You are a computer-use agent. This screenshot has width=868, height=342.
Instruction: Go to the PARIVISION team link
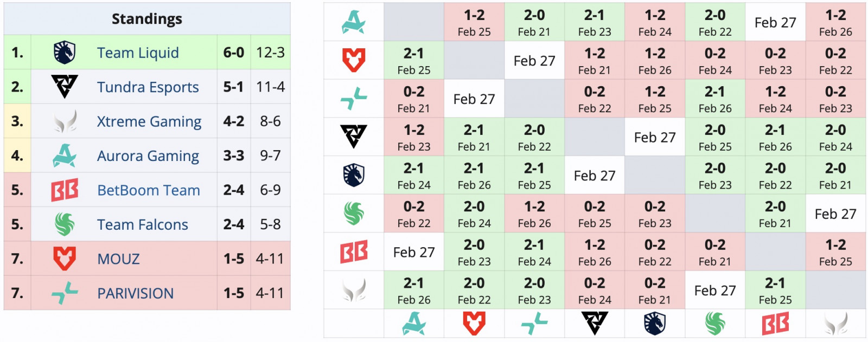coord(136,293)
